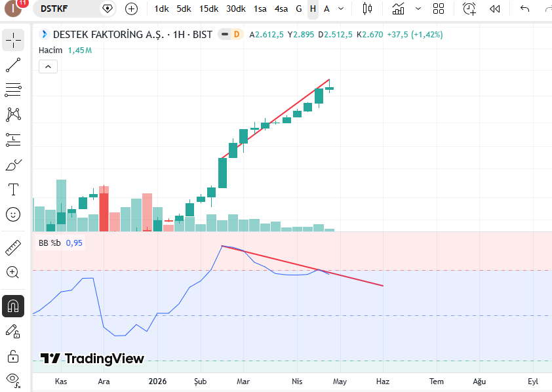Select the trend line drawing tool

click(13, 65)
